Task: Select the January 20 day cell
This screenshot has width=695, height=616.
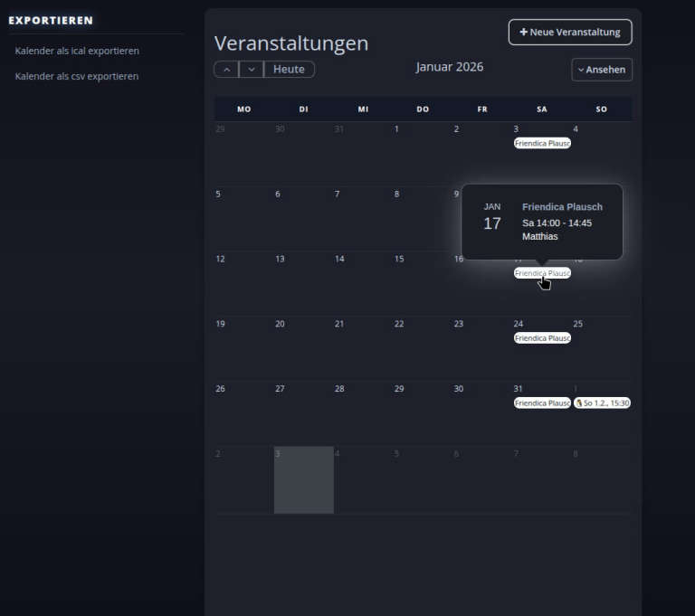Action: pyautogui.click(x=303, y=350)
